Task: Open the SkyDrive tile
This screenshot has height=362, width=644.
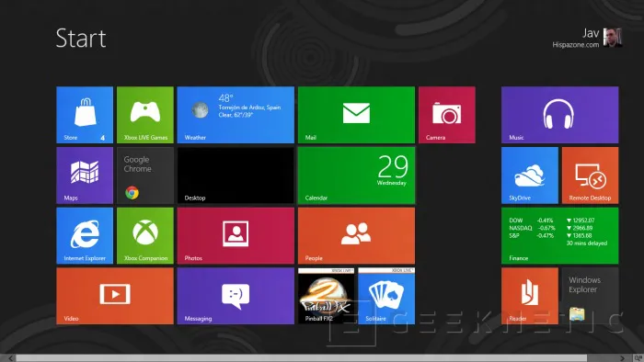Action: 530,175
